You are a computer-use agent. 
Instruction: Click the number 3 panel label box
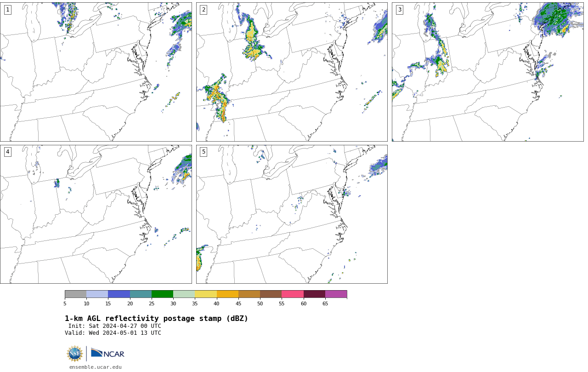(x=400, y=10)
